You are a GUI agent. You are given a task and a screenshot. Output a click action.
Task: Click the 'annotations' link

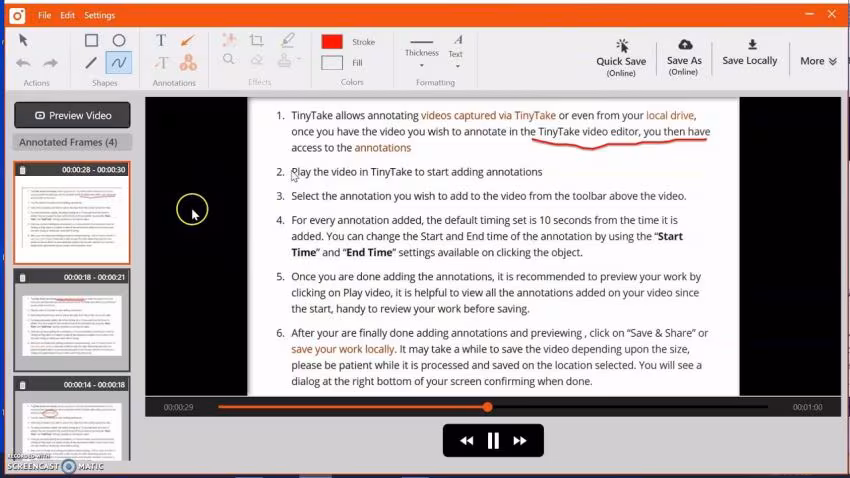383,148
